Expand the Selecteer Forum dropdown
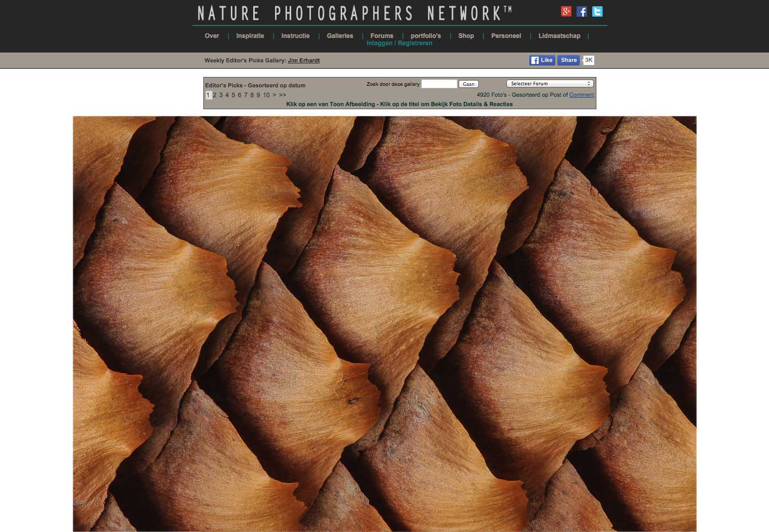 click(x=550, y=83)
